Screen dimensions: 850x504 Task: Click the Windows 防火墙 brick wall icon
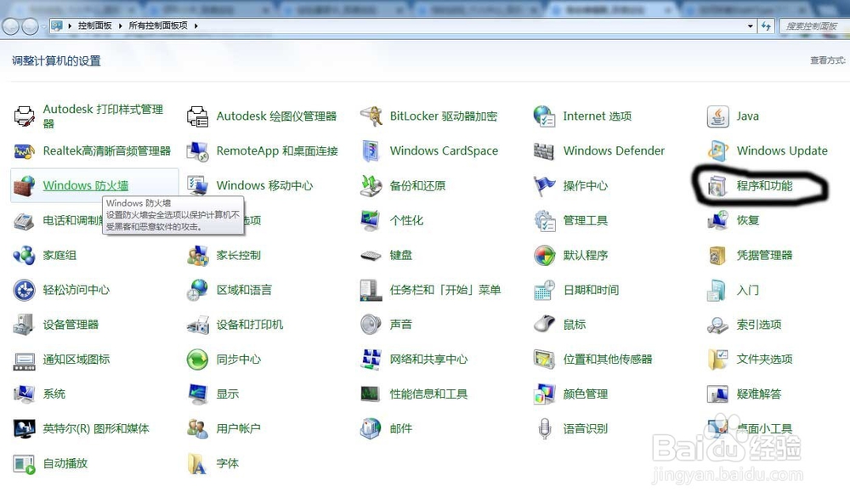tap(24, 185)
